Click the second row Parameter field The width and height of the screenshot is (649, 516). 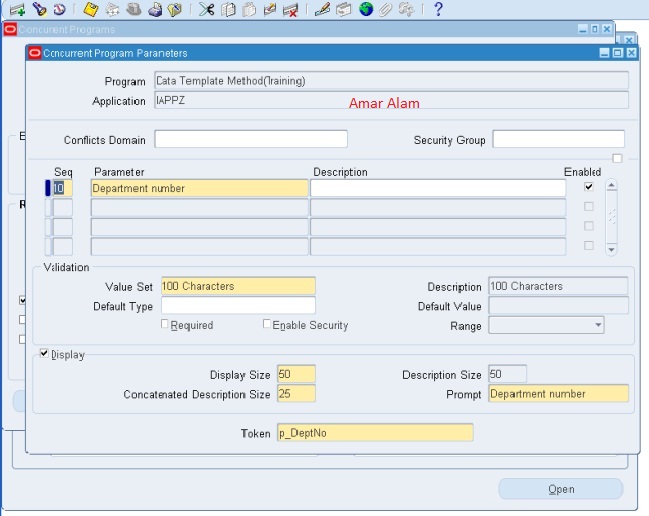click(200, 208)
